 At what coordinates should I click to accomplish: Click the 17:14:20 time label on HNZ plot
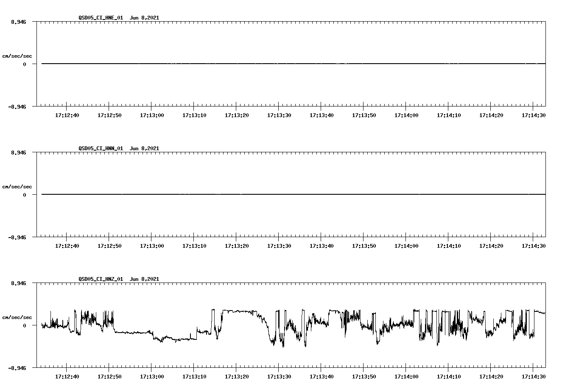click(491, 377)
